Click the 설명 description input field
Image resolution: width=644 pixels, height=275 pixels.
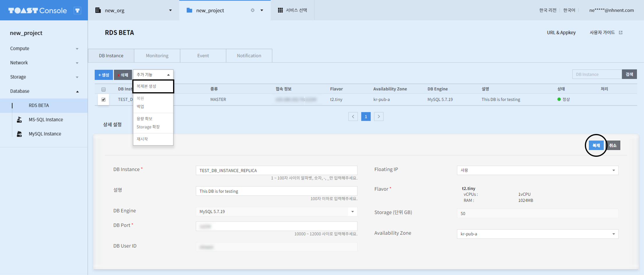tap(277, 191)
